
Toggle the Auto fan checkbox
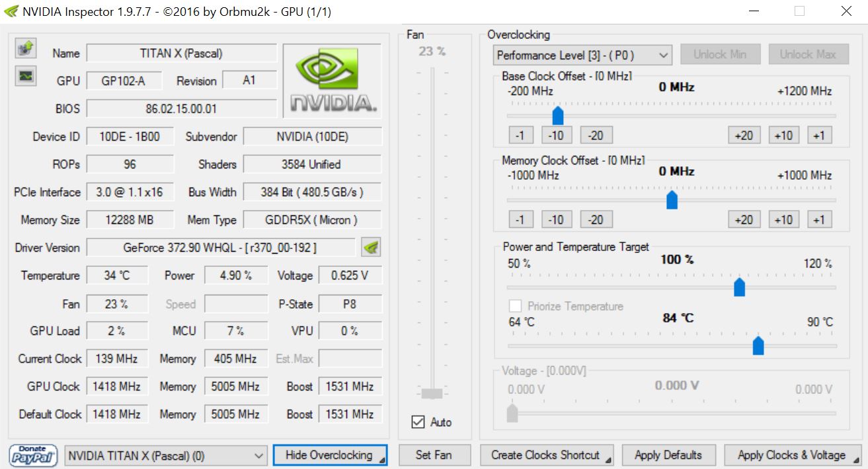tap(418, 421)
